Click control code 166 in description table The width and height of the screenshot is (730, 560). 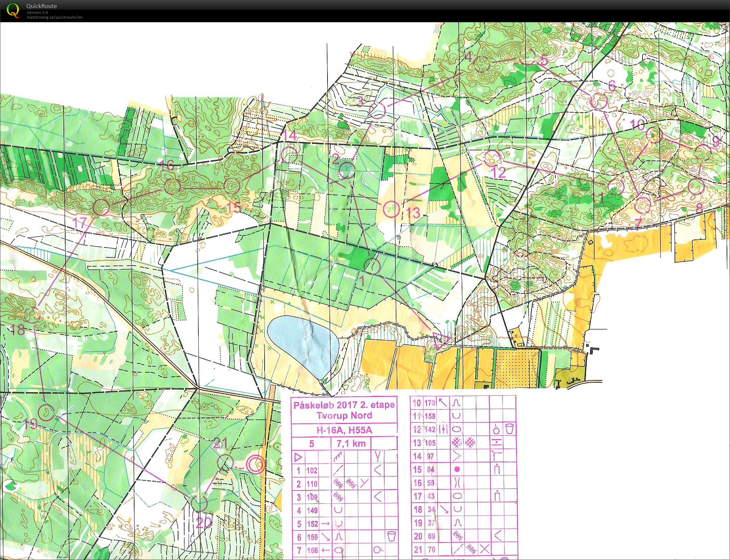coord(312,551)
